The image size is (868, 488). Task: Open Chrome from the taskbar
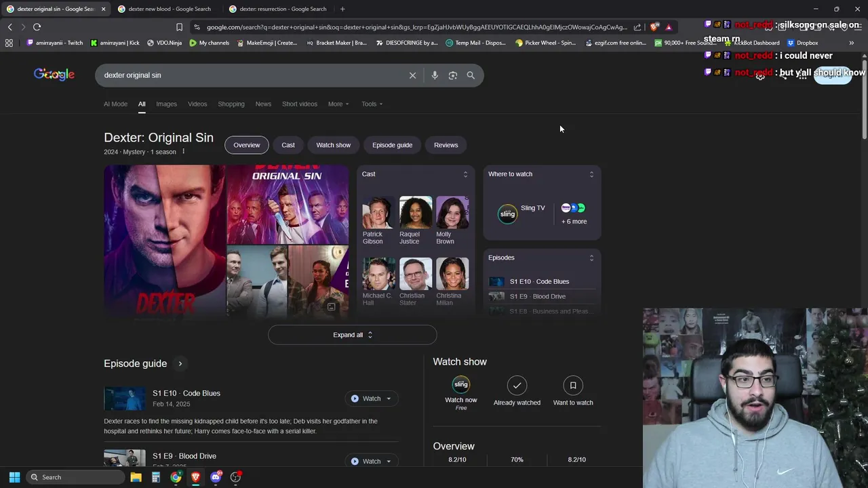point(176,477)
